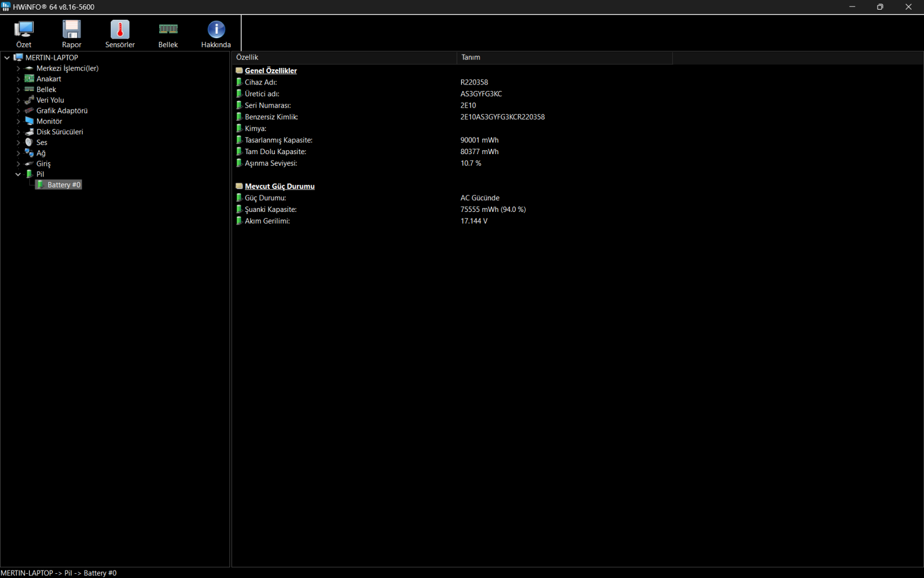Click the Merkezi İşlemci(ler) CPU icon
Viewport: 924px width, 578px height.
pyautogui.click(x=29, y=68)
